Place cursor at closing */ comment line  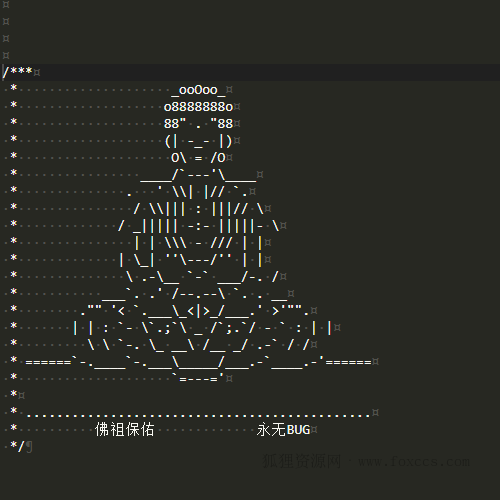pyautogui.click(x=17, y=446)
